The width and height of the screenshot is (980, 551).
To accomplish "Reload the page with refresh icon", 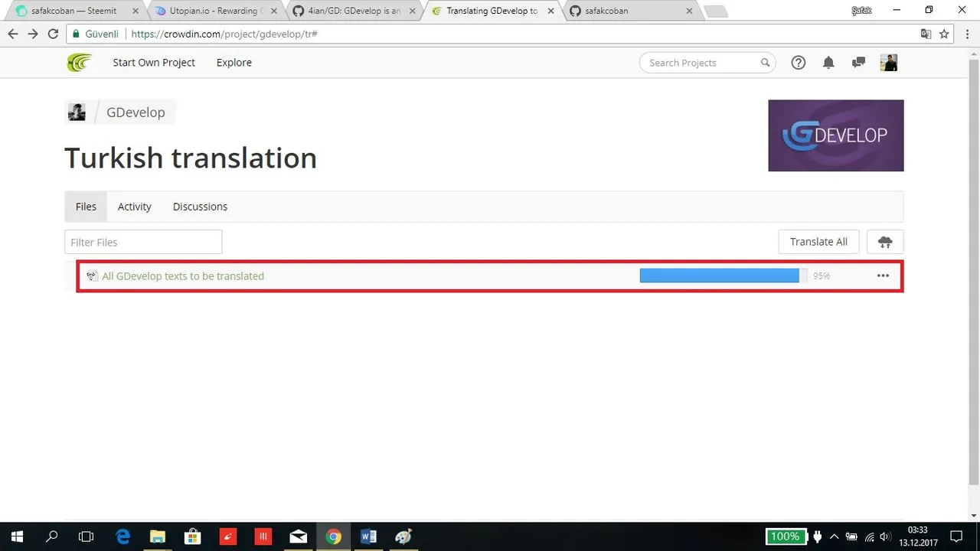I will [x=53, y=34].
